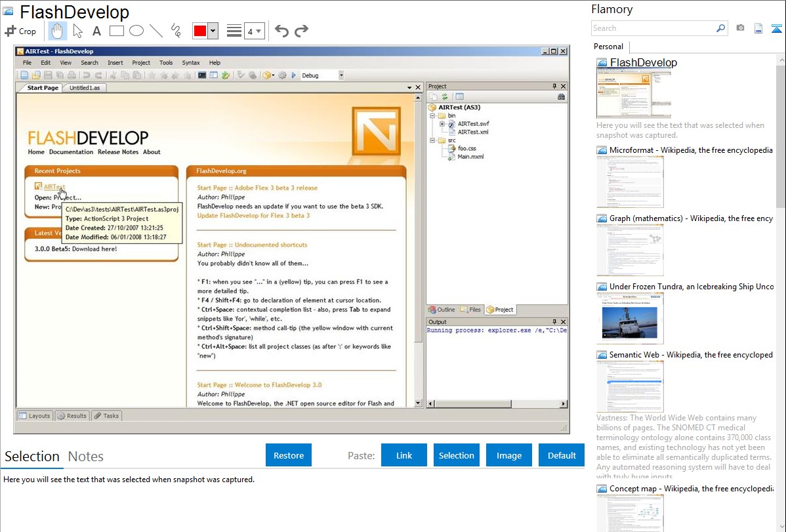The image size is (786, 532).
Task: Click the Flamory search field
Action: pyautogui.click(x=653, y=28)
